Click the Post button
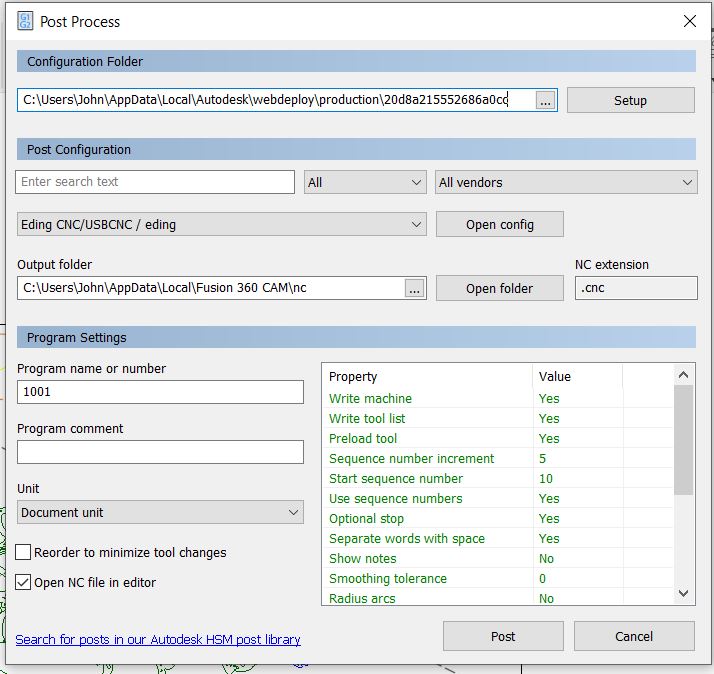The height and width of the screenshot is (674, 714). (503, 636)
